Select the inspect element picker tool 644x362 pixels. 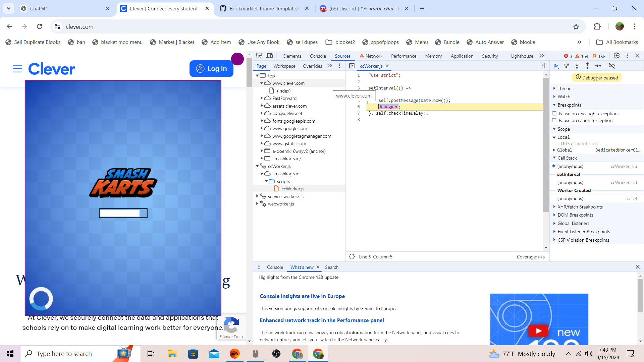coord(259,56)
